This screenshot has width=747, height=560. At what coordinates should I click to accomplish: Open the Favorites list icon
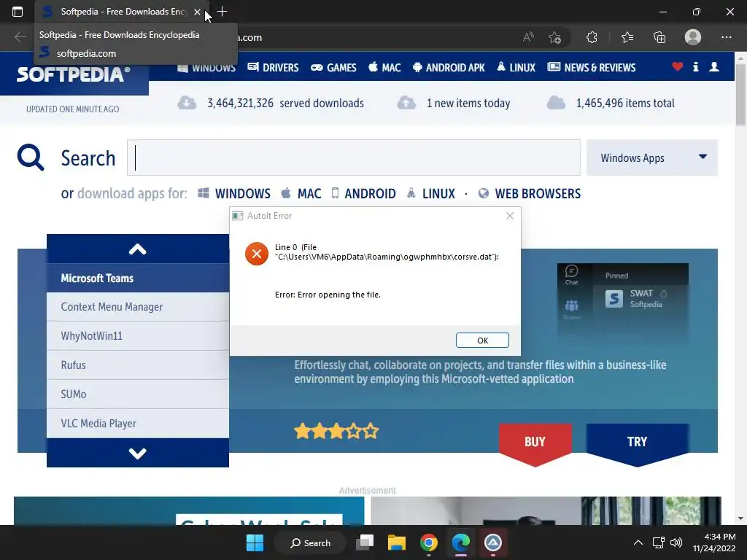[x=627, y=37]
